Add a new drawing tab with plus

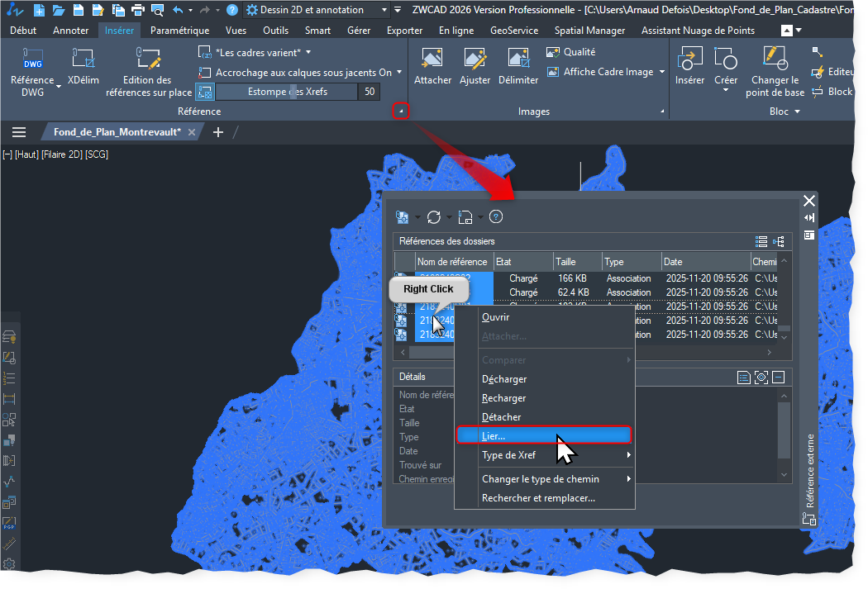(x=218, y=132)
